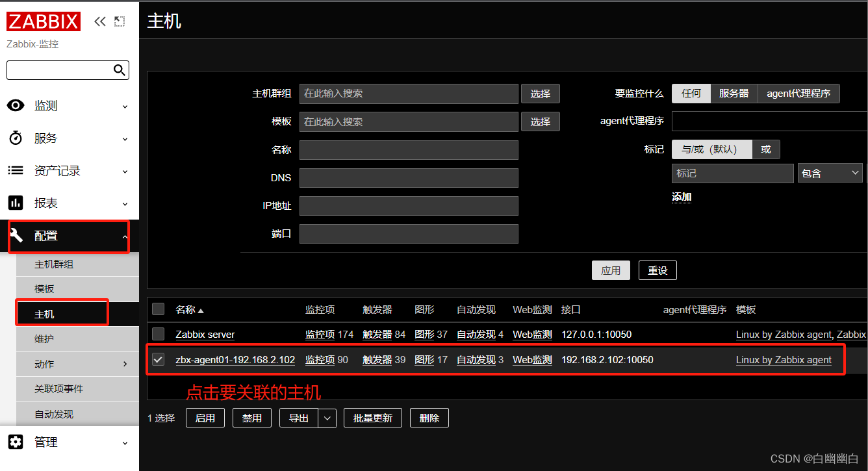868x471 pixels.
Task: Click the stopwatch icon for 服务
Action: tap(16, 138)
